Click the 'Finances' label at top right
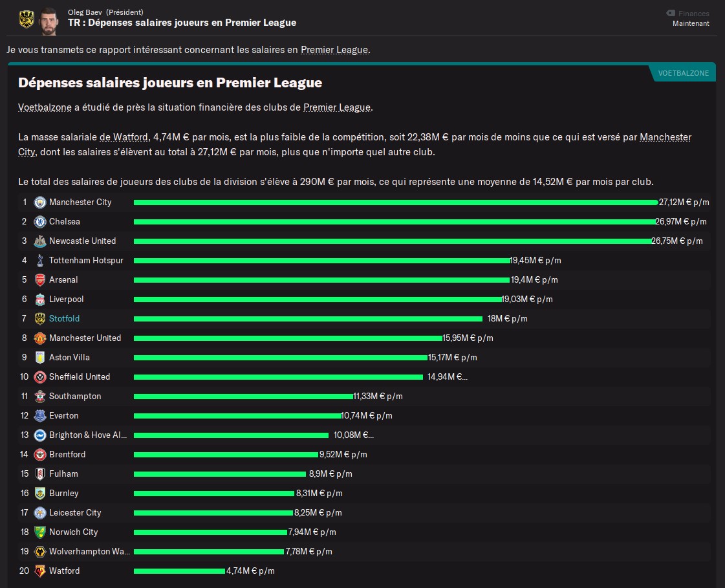 [693, 14]
